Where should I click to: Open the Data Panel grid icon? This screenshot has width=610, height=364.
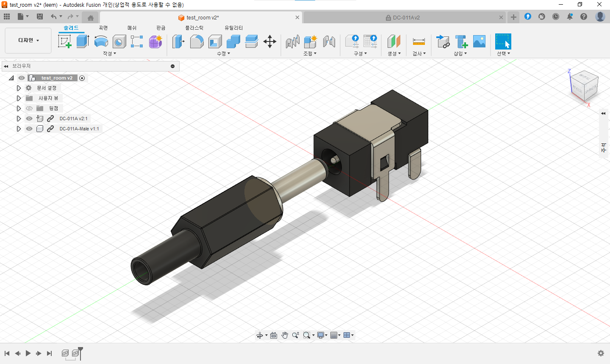7,17
